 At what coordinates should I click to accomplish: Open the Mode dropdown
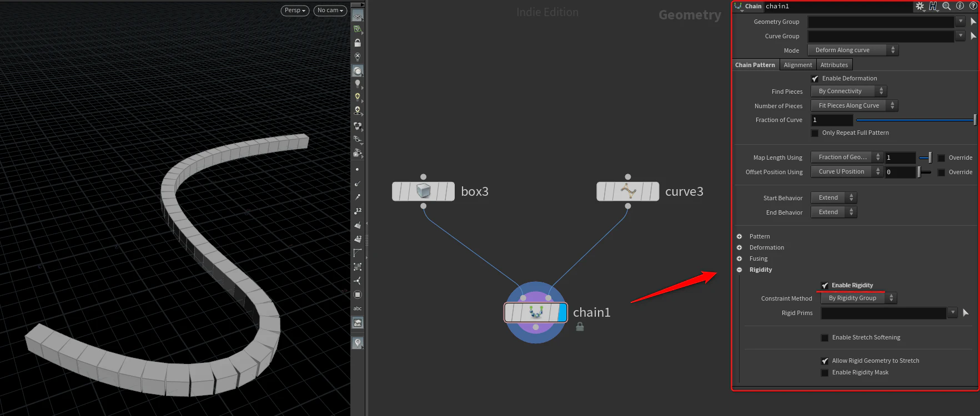(x=853, y=50)
